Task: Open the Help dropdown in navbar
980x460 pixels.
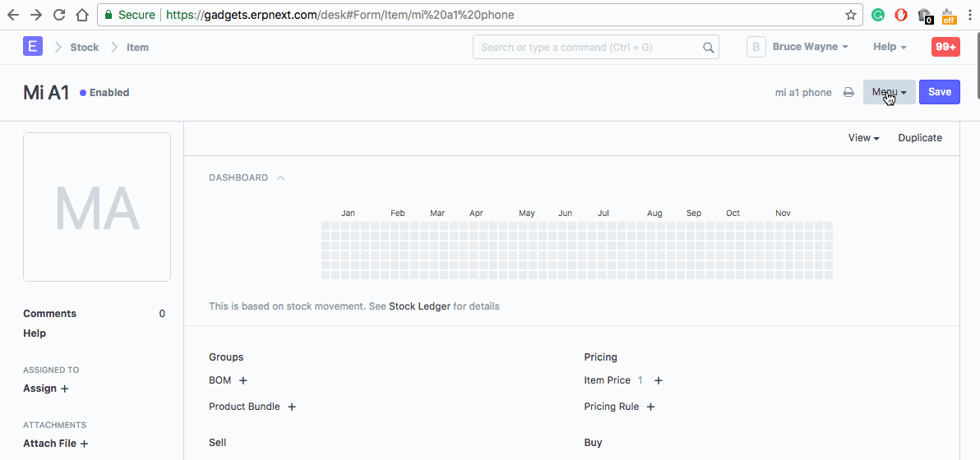Action: pos(890,47)
